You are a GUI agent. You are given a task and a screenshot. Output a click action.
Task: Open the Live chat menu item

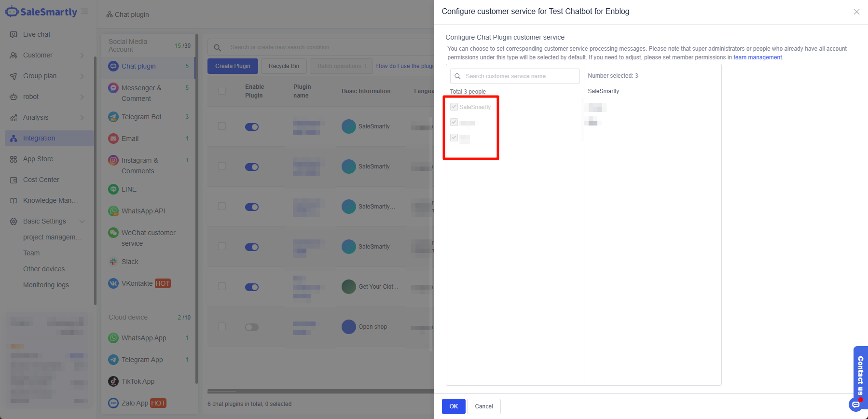click(37, 35)
